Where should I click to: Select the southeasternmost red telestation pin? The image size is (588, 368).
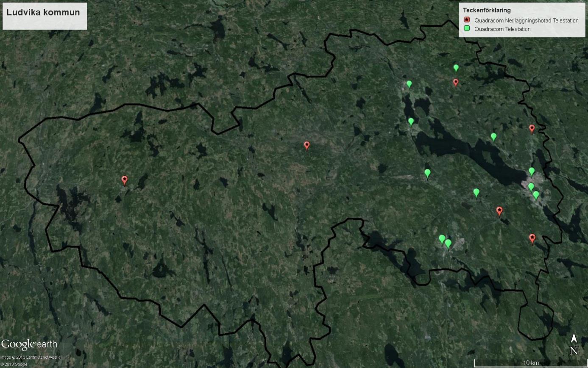pos(532,238)
